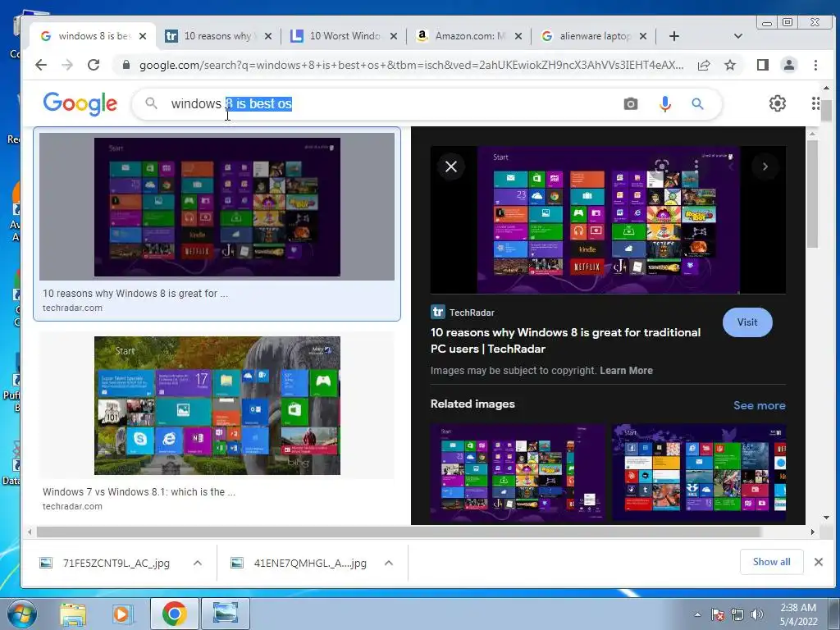Launch Windows Media Player from taskbar
The height and width of the screenshot is (630, 840).
(123, 614)
